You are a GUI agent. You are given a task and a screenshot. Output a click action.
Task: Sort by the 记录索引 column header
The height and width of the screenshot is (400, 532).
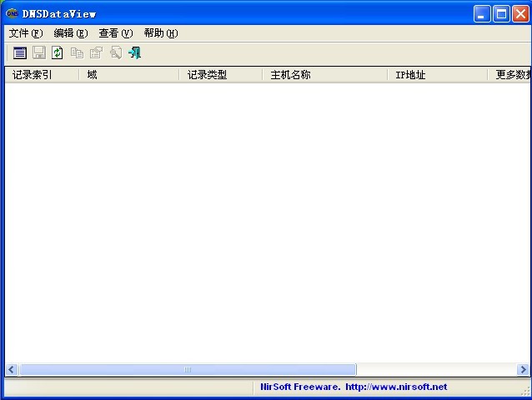42,74
